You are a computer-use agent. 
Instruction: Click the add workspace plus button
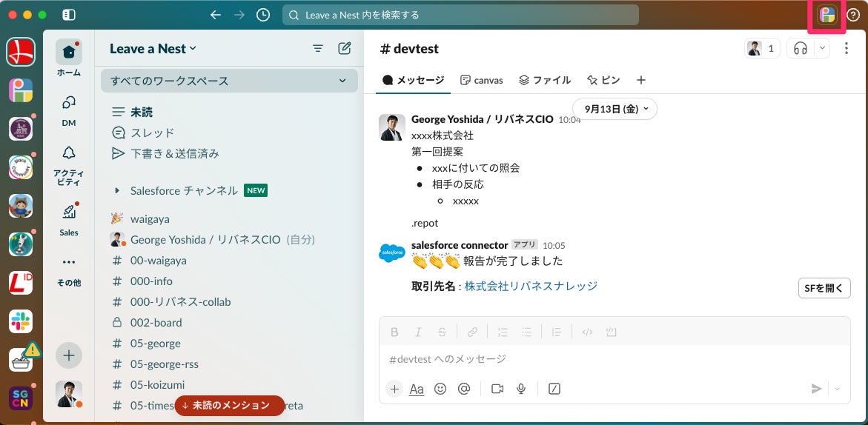69,355
